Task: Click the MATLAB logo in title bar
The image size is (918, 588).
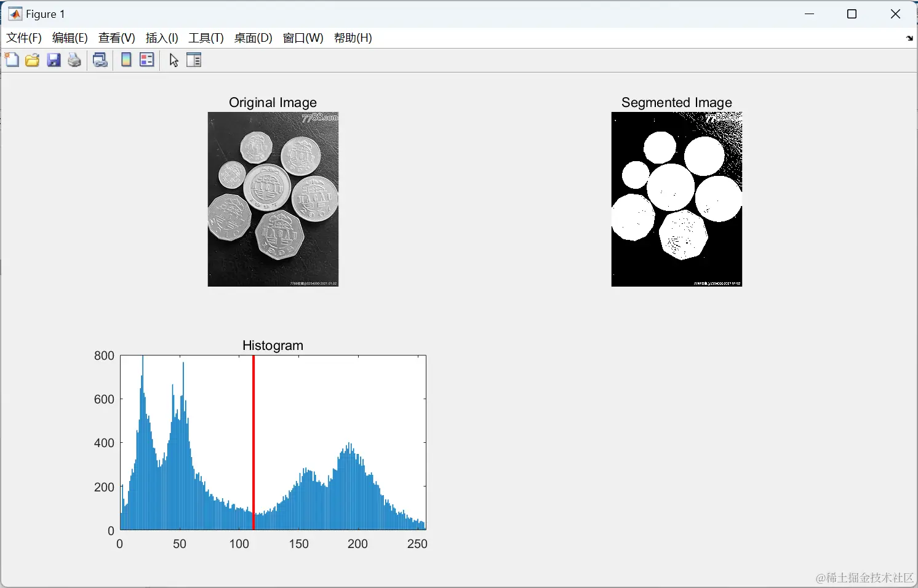Action: [x=15, y=14]
